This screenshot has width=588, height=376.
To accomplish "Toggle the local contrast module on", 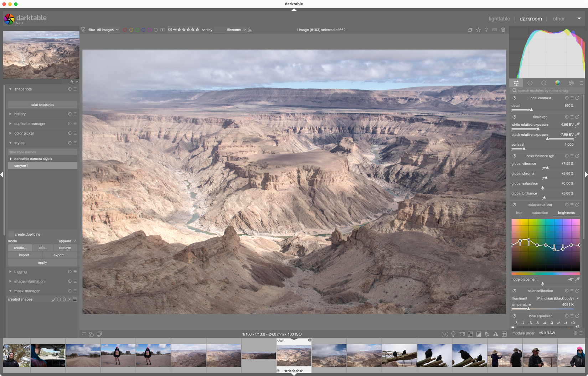I will pos(514,98).
